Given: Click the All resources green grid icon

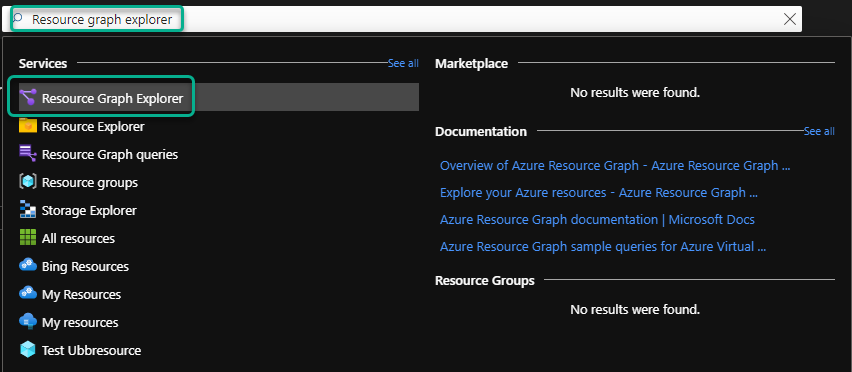Looking at the screenshot, I should [x=28, y=238].
